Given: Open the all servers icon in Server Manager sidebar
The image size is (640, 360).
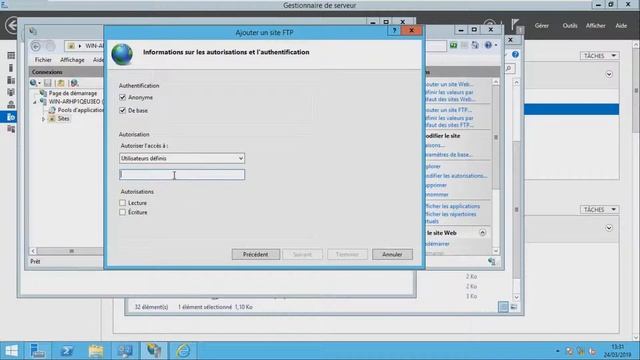Looking at the screenshot, I should coord(11,80).
